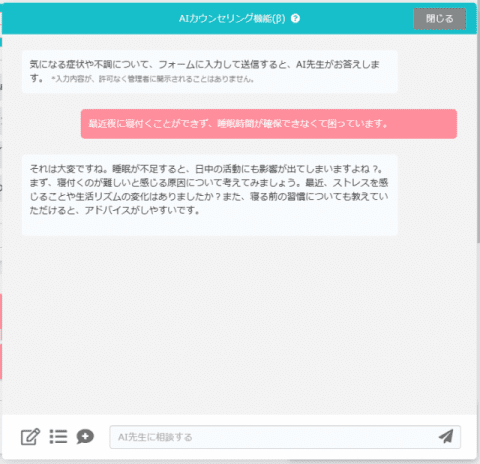This screenshot has width=480, height=464.
Task: Click the intro message 気になる症状や不調について
Action: 210,72
